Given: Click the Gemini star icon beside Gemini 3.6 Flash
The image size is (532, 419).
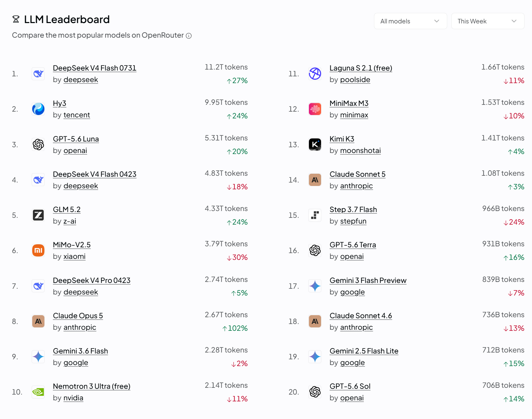Looking at the screenshot, I should (x=38, y=357).
